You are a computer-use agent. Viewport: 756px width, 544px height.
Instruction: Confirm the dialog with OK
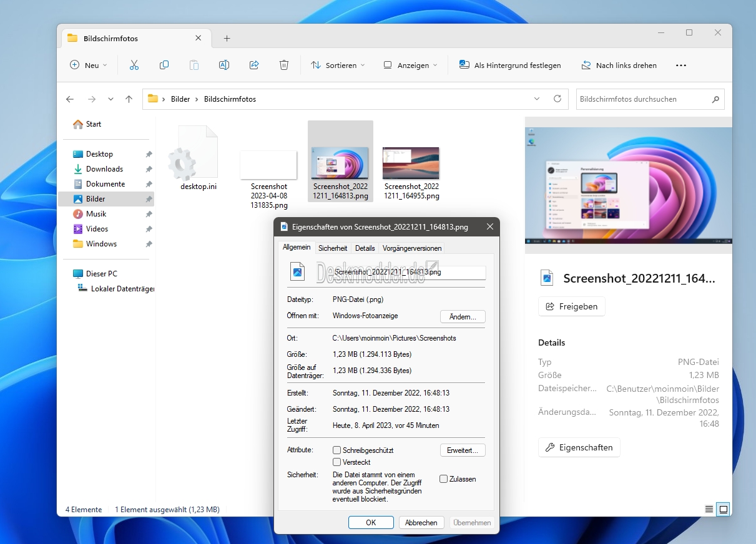[371, 523]
